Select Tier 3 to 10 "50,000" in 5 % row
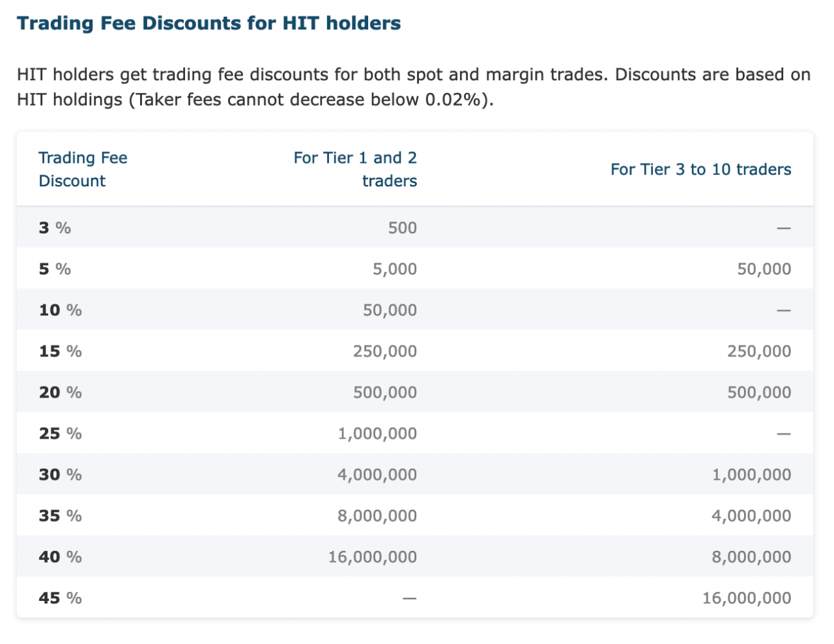 [x=764, y=269]
